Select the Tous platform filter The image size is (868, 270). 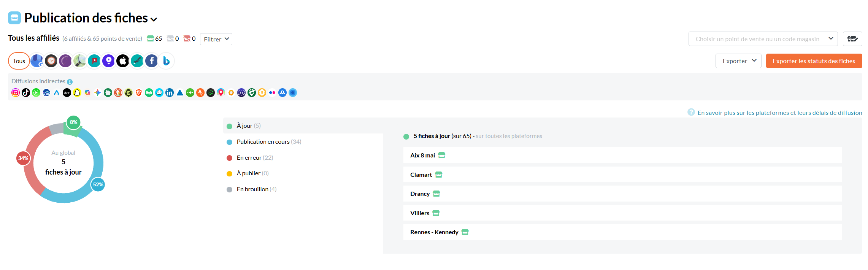19,61
